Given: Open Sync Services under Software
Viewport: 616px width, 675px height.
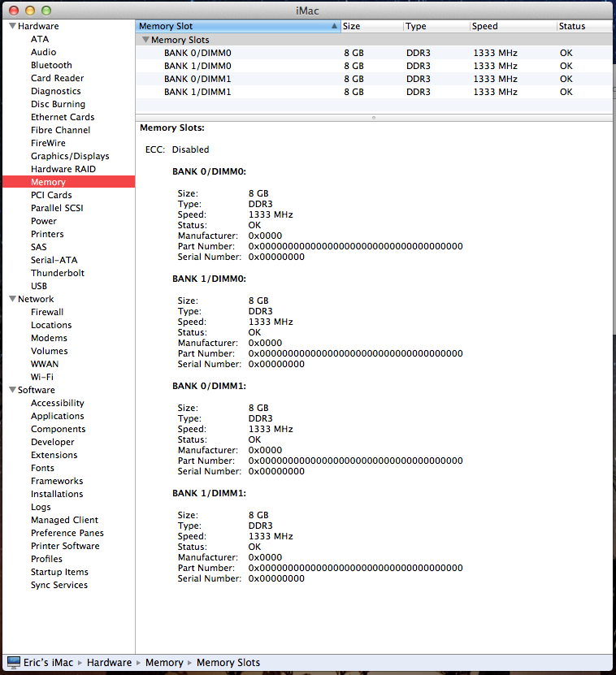Looking at the screenshot, I should pos(59,585).
